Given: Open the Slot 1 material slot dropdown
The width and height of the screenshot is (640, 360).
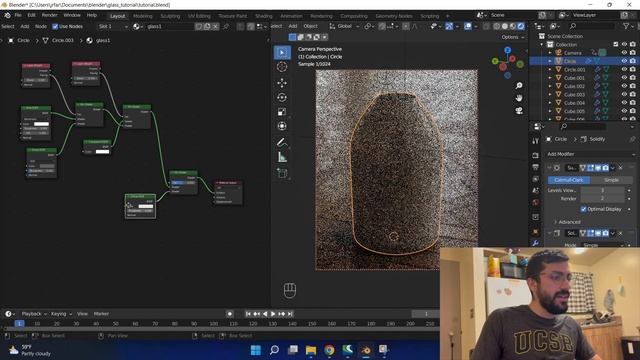Looking at the screenshot, I should (x=113, y=27).
